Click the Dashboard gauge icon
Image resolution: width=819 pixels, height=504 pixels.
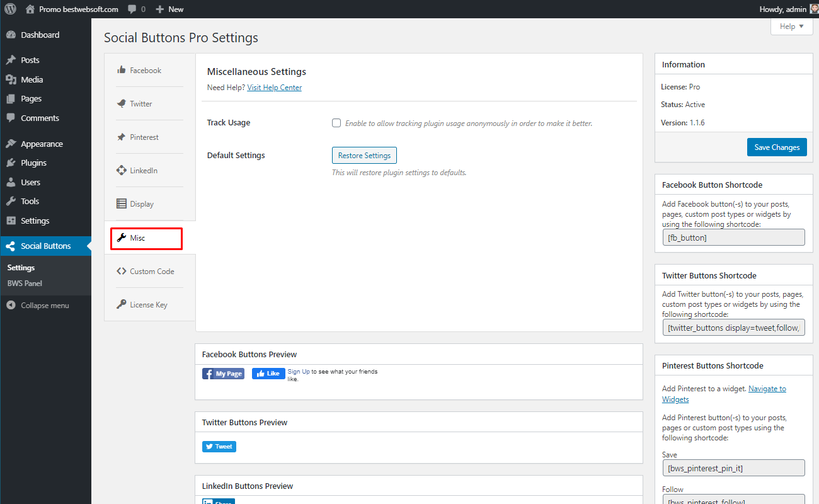tap(11, 35)
